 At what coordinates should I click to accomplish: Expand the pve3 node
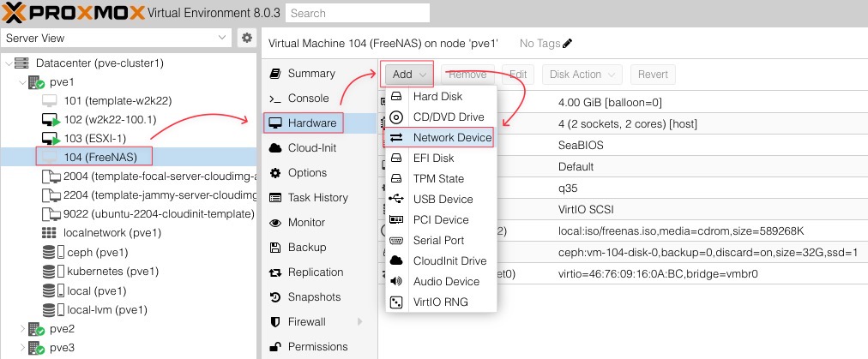[x=22, y=348]
